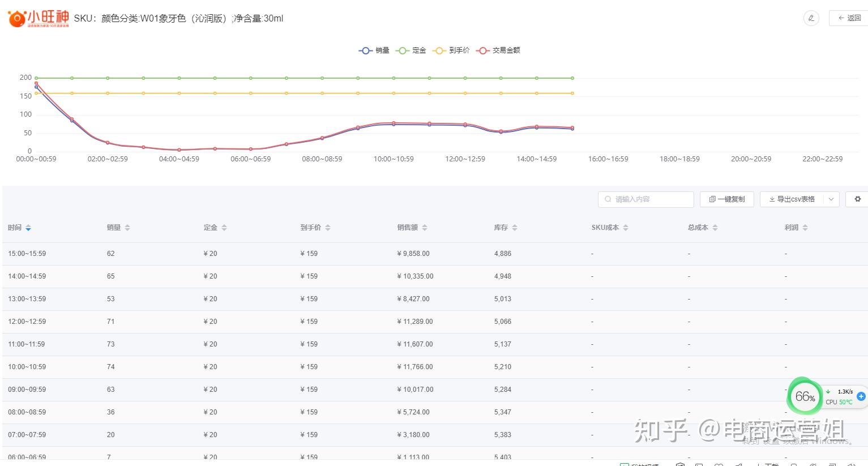Toggle 定金 series in chart legend

click(x=411, y=50)
